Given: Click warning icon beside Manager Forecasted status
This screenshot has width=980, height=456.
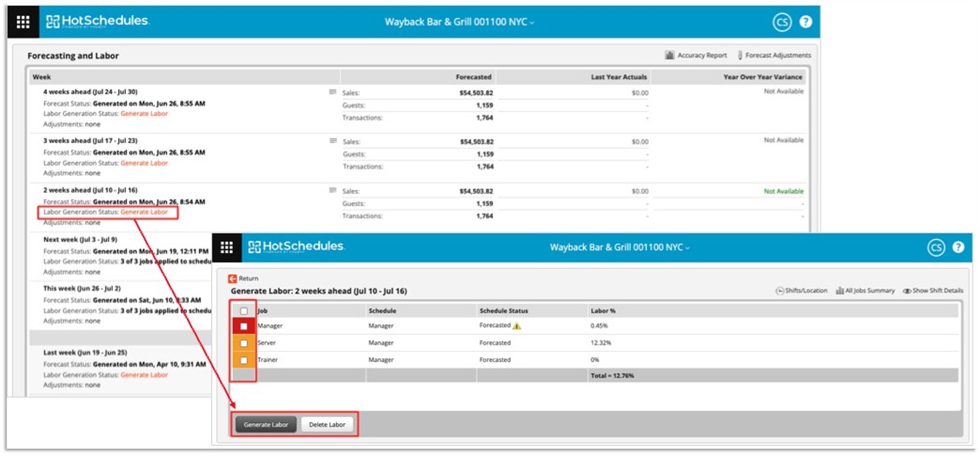Looking at the screenshot, I should (516, 326).
